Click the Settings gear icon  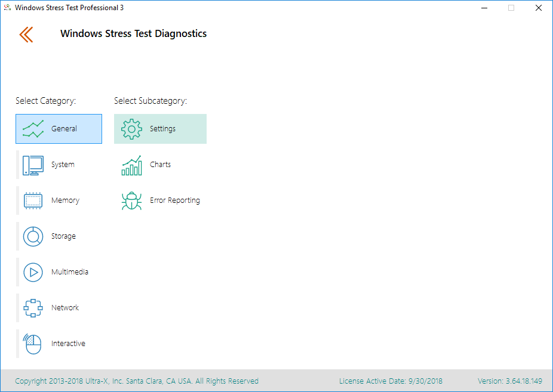pyautogui.click(x=131, y=129)
